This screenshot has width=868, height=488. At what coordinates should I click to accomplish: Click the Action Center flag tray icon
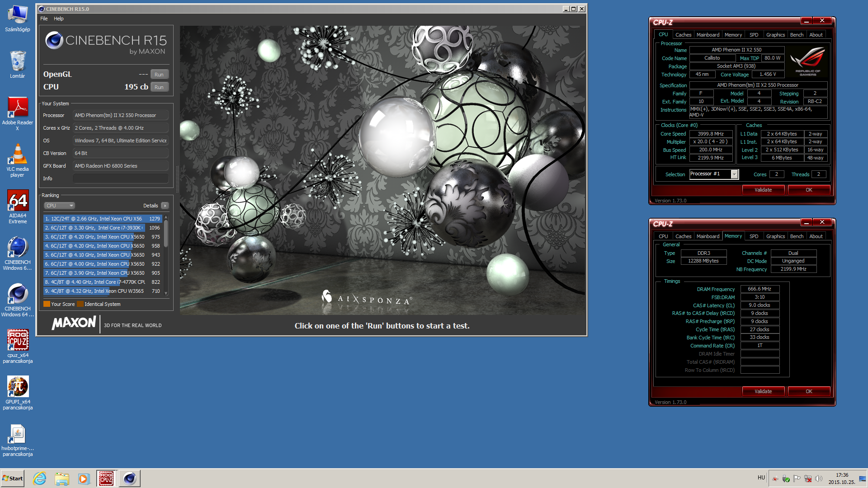(797, 479)
